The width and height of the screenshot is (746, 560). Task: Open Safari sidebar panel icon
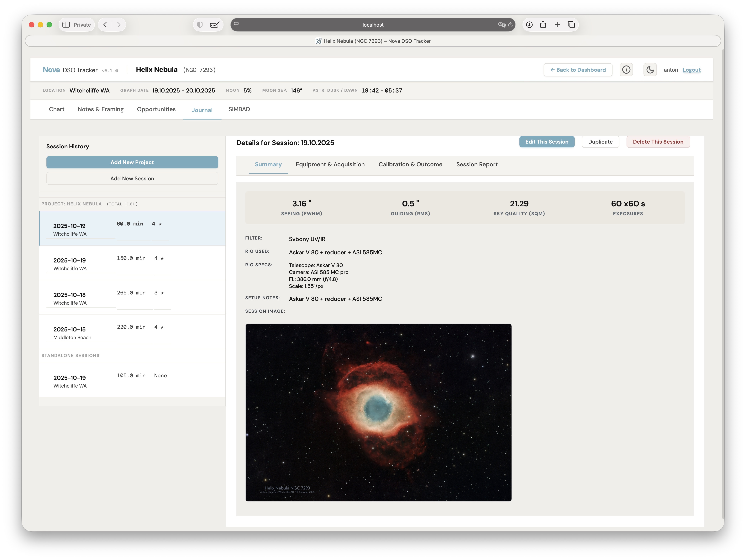[x=66, y=25]
